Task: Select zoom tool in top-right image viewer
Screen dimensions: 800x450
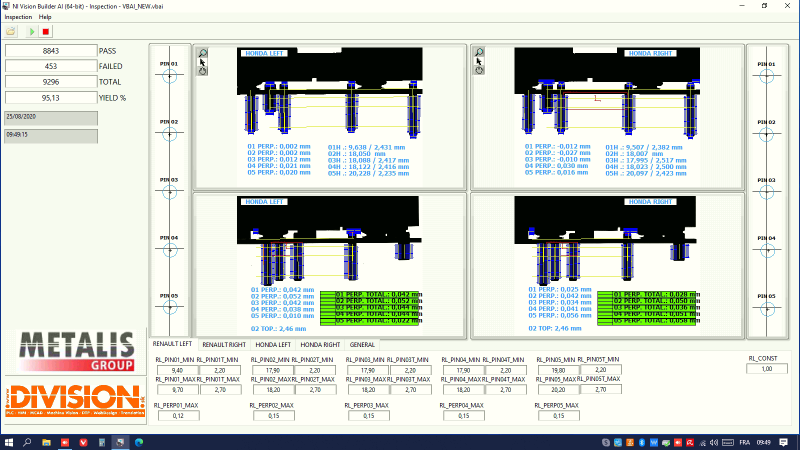Action: click(479, 52)
